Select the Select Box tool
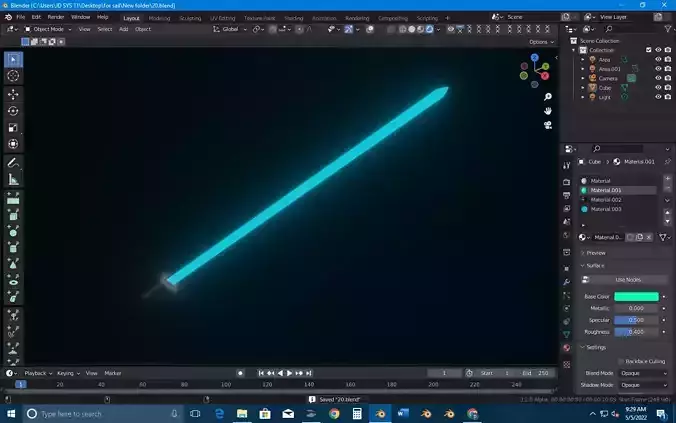Screen dimensions: 676x423 (x=13, y=60)
